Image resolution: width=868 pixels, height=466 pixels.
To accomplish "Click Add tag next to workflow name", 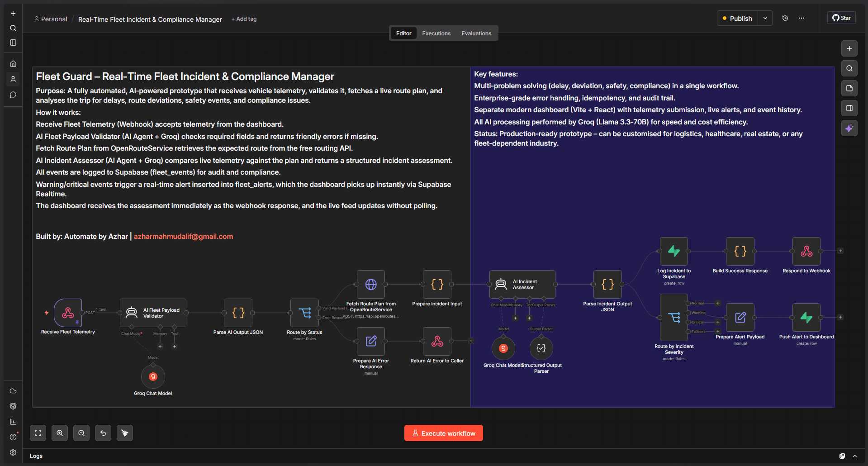I will tap(244, 19).
